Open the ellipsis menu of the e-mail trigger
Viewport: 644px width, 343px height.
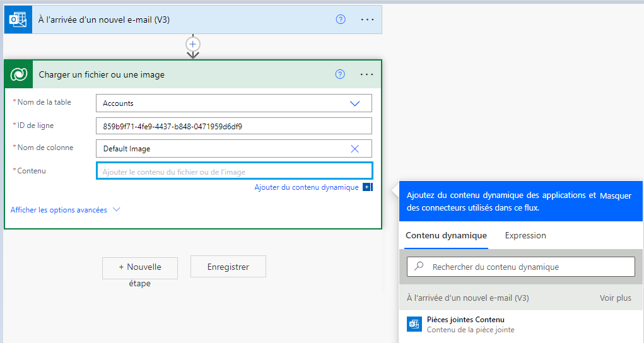pos(367,20)
